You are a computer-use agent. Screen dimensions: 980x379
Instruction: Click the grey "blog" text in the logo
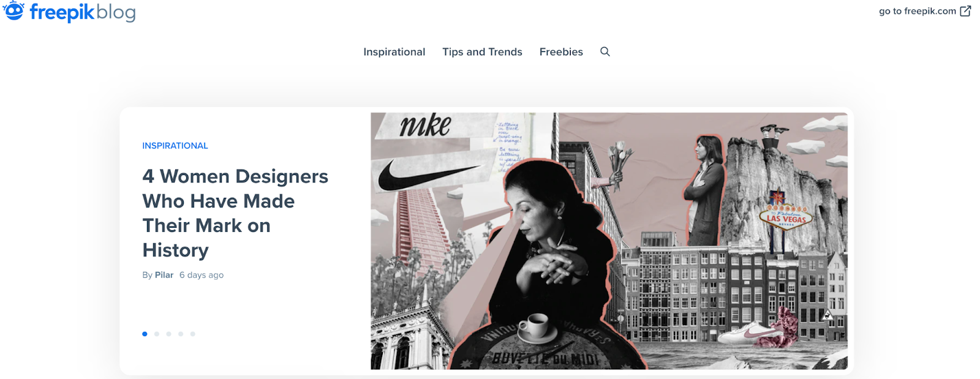pos(116,12)
